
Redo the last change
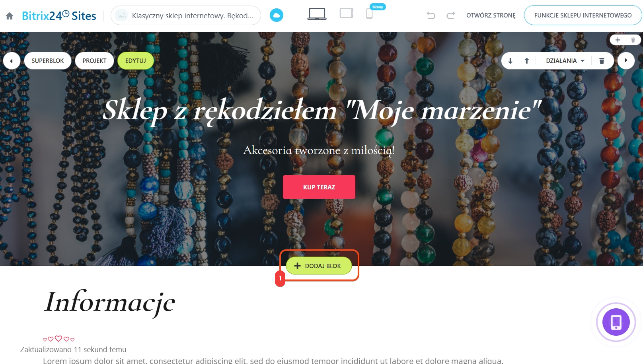pyautogui.click(x=450, y=16)
